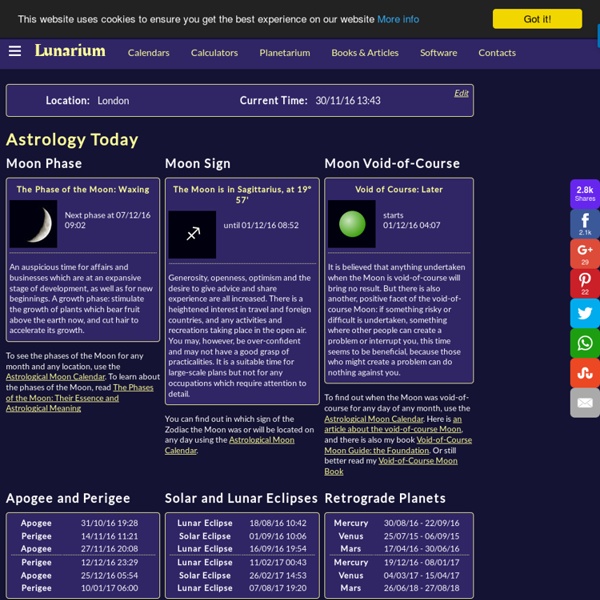The height and width of the screenshot is (600, 600).
Task: Open cookie More info link
Action: click(398, 19)
